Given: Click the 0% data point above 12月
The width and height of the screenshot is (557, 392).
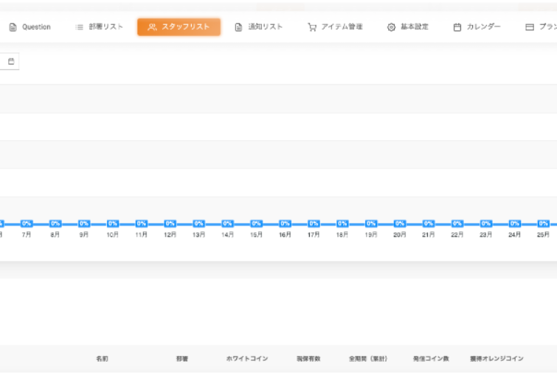Looking at the screenshot, I should (170, 223).
